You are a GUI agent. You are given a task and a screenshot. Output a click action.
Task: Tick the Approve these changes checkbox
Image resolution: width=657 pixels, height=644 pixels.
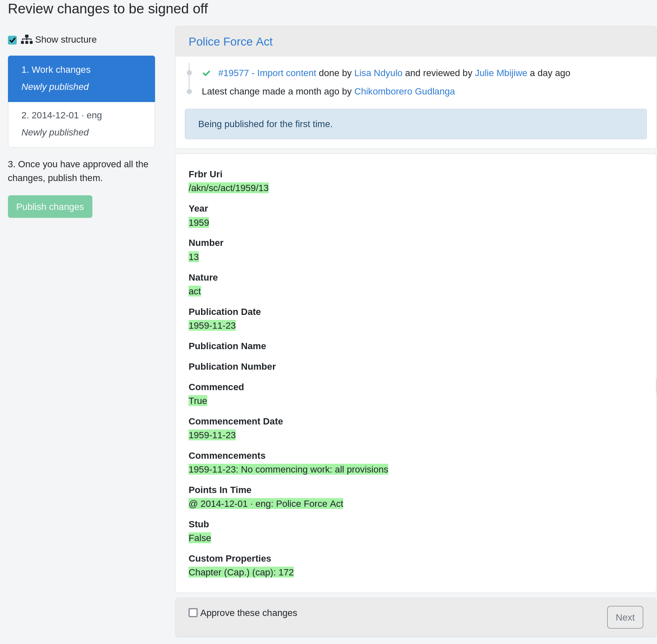(x=193, y=613)
